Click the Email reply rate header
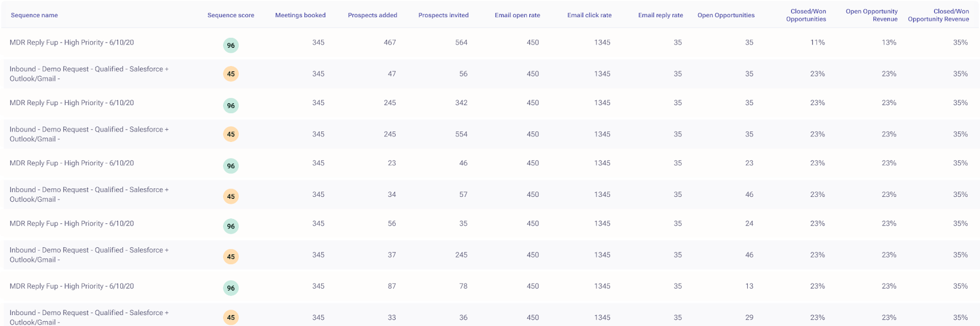Image resolution: width=980 pixels, height=326 pixels. (660, 15)
